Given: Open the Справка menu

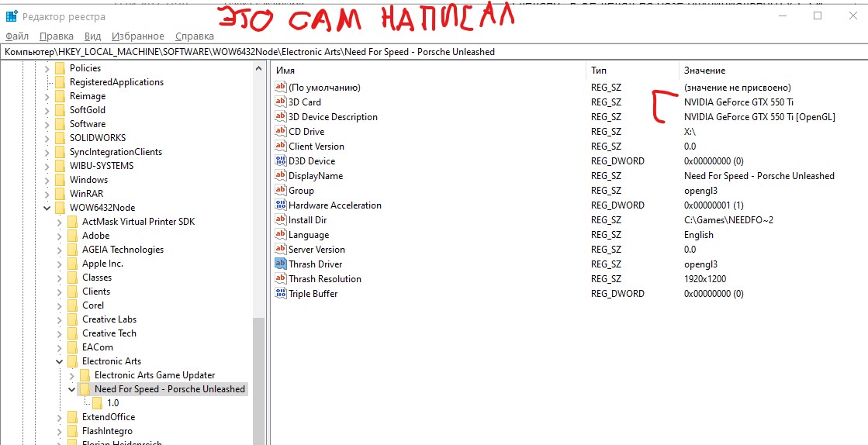Looking at the screenshot, I should click(x=194, y=36).
